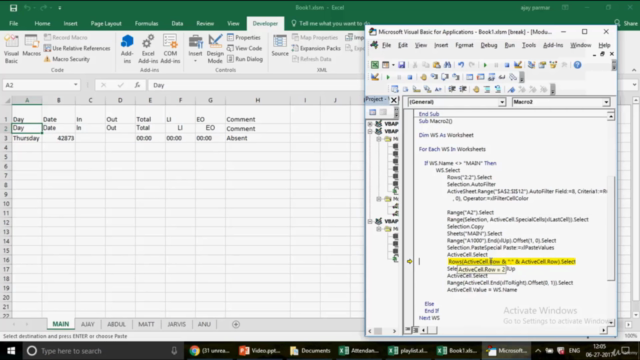
Task: Open the Name Box dropdown showing A2
Action: click(76, 85)
